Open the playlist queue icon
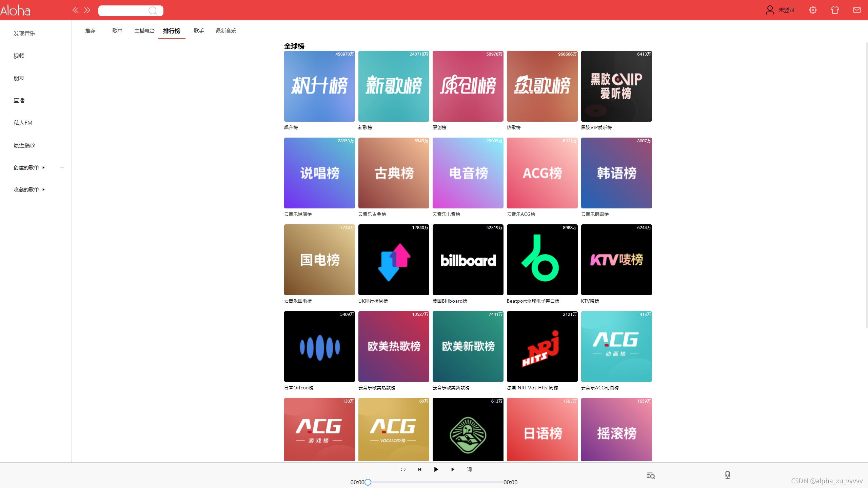Screen dimensions: 868x488 click(x=651, y=476)
